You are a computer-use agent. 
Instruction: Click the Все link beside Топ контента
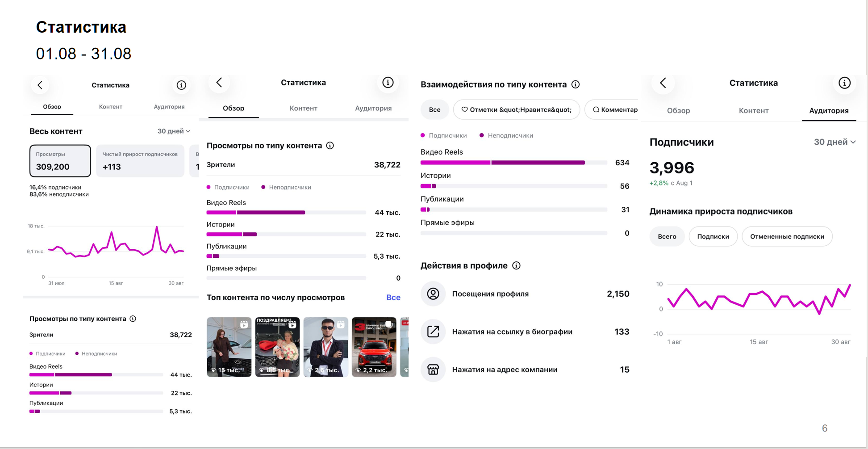click(x=393, y=298)
